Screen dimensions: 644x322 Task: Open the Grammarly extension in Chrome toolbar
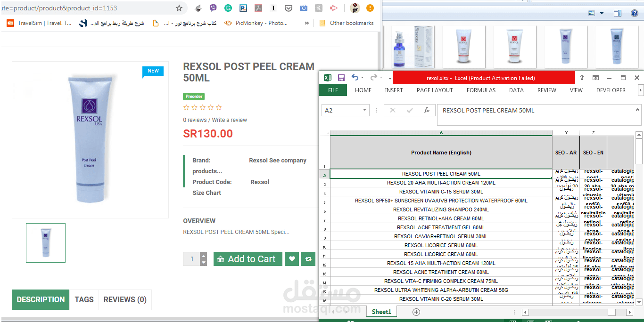point(228,8)
